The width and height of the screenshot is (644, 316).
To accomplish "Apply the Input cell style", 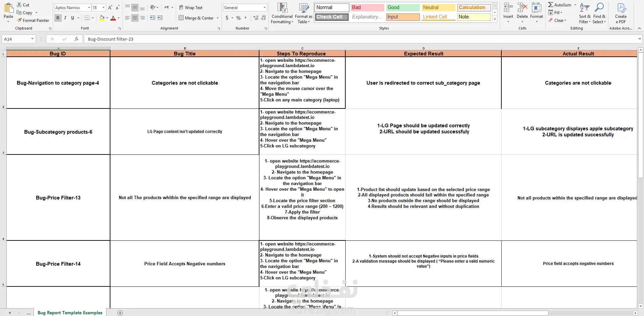I will tap(403, 17).
